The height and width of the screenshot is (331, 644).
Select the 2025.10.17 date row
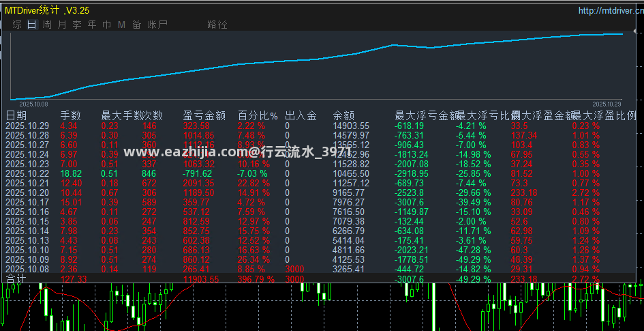point(27,202)
